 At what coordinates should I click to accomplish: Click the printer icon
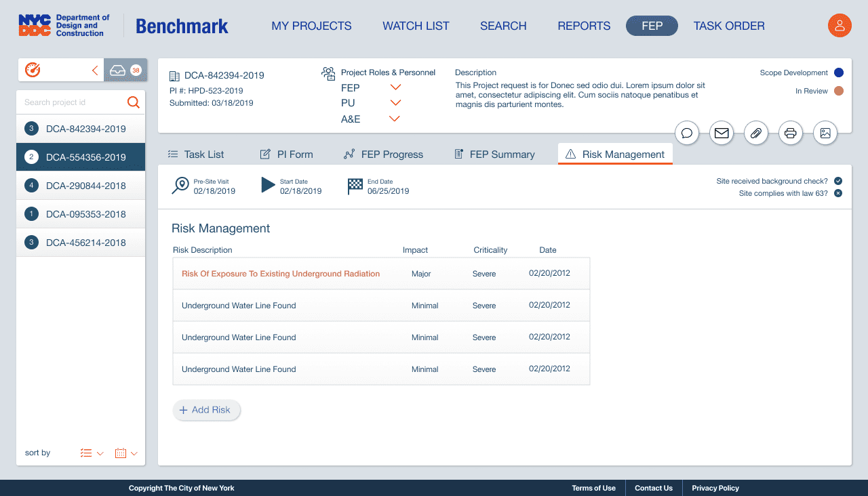click(790, 133)
